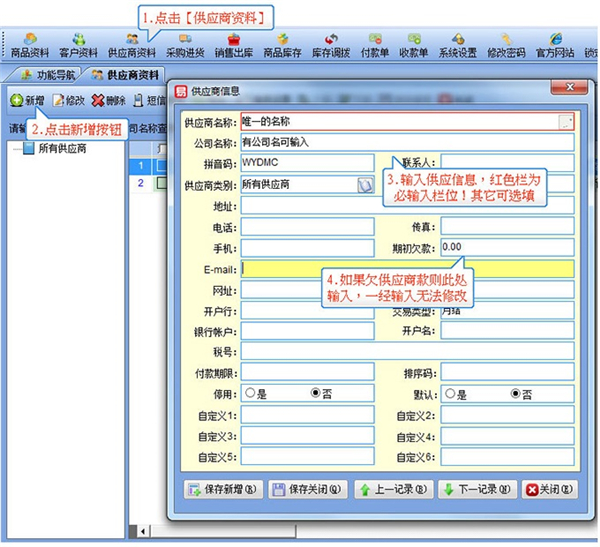Click the 自定义3 input field

[308, 436]
